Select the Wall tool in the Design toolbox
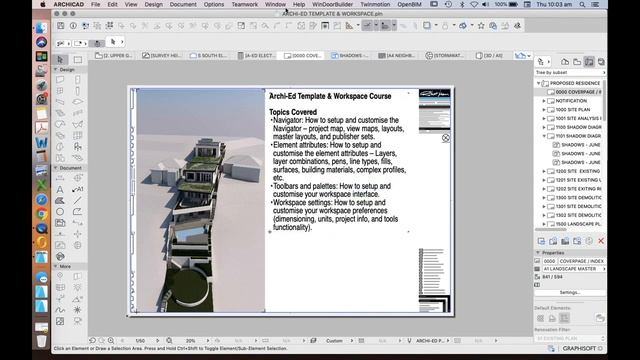The width and height of the screenshot is (640, 360). 60,80
